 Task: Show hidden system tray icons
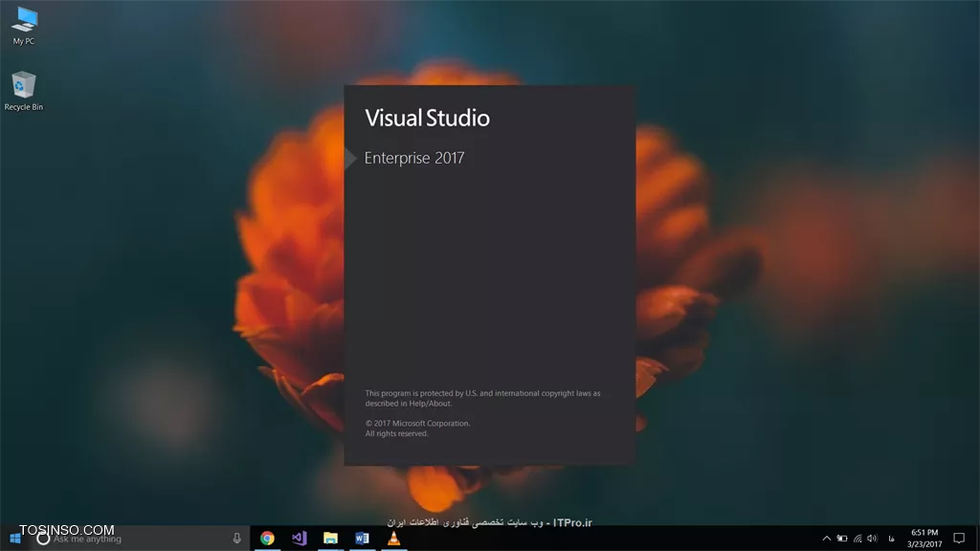pos(826,539)
